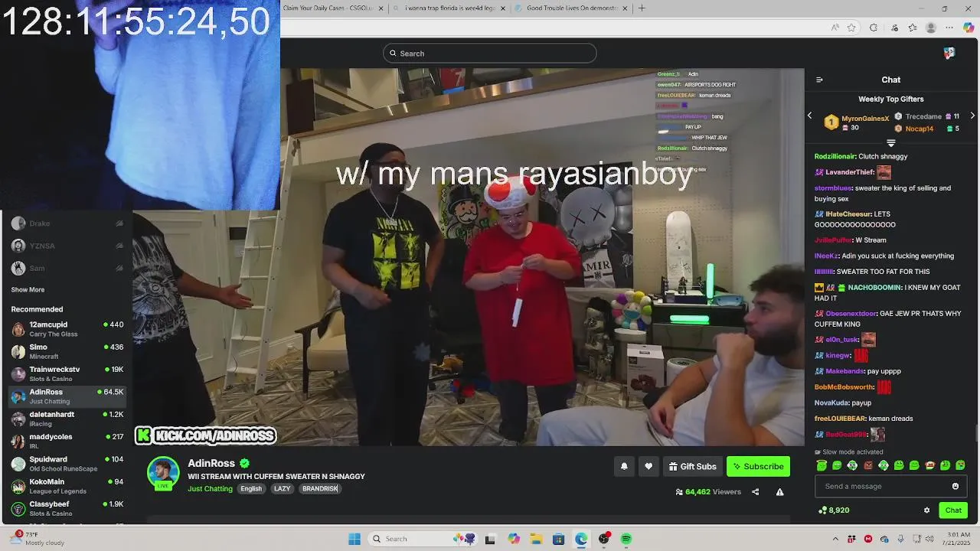Screen dimensions: 980x551
Task: Open offline followed channel Drake
Action: coord(67,223)
